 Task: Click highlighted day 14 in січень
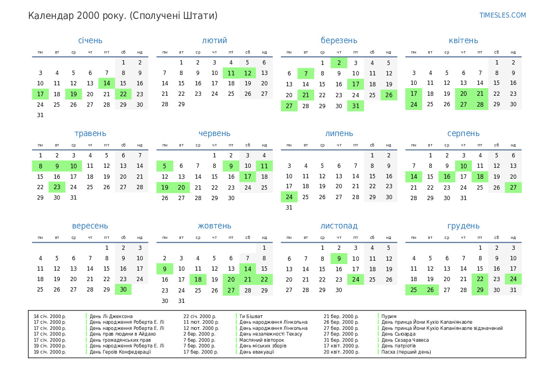pos(107,83)
